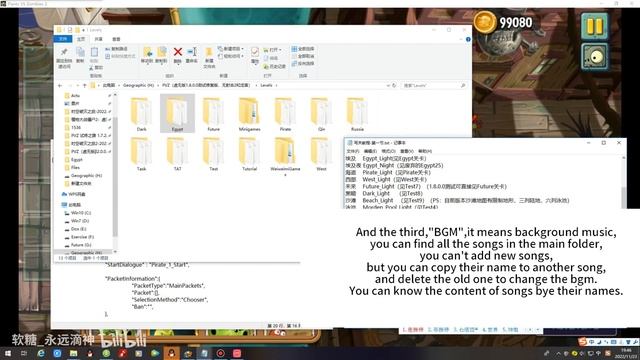Click the red X Delete icon

[178, 51]
